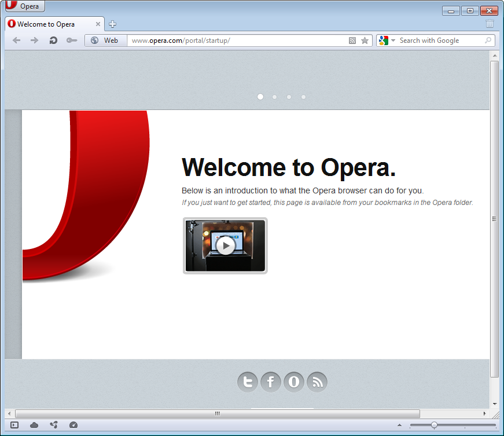Play the Opera introduction video
The image size is (504, 436).
coord(225,246)
